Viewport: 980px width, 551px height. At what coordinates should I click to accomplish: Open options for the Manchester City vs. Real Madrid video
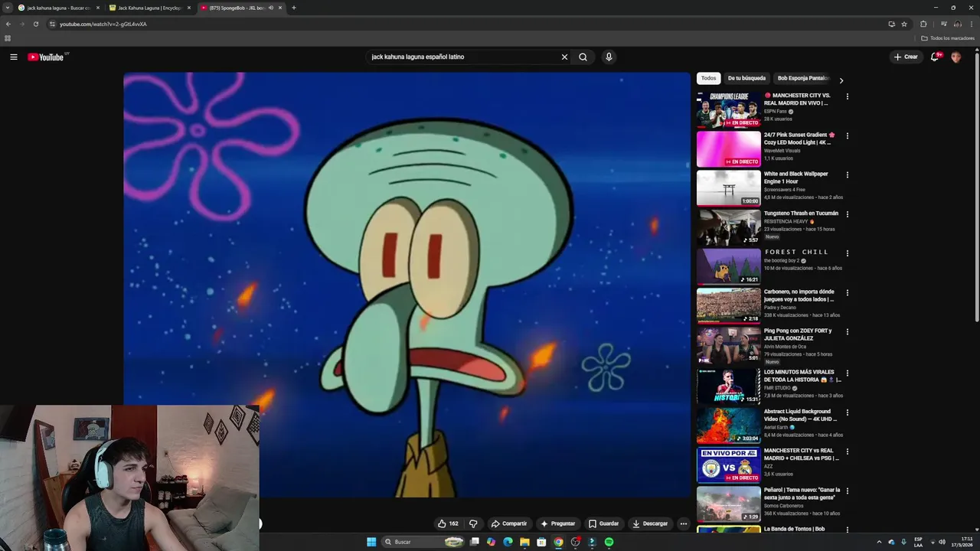847,96
